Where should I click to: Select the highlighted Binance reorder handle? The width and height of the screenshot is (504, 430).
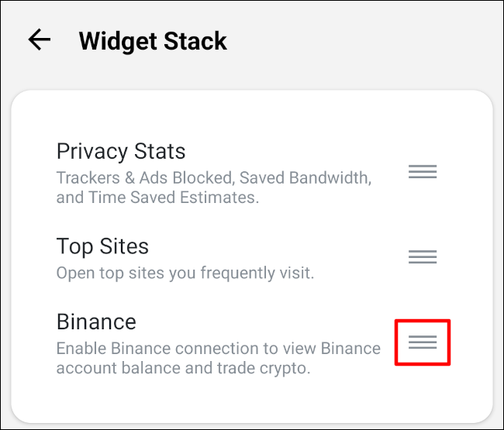click(x=423, y=342)
